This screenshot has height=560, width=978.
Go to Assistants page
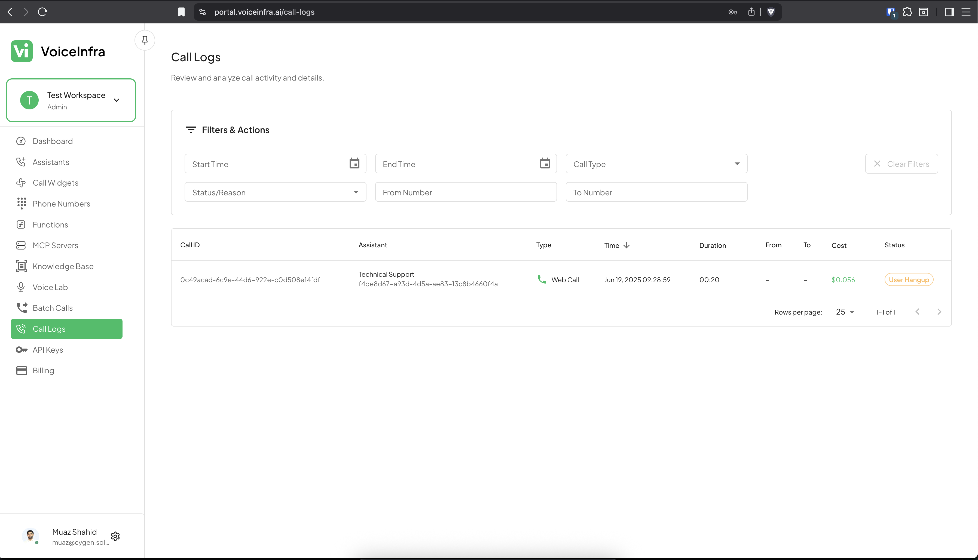pyautogui.click(x=66, y=162)
